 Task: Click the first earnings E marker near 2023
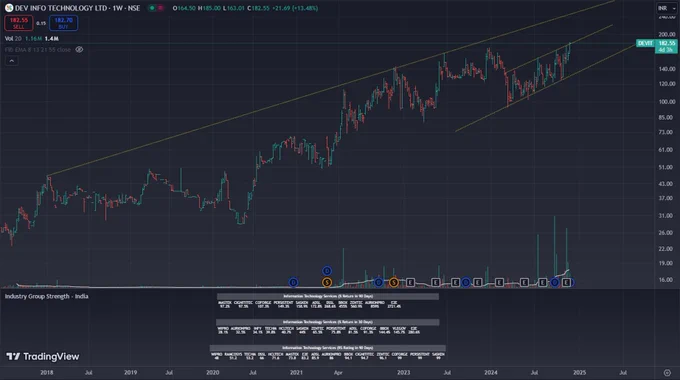coord(410,282)
